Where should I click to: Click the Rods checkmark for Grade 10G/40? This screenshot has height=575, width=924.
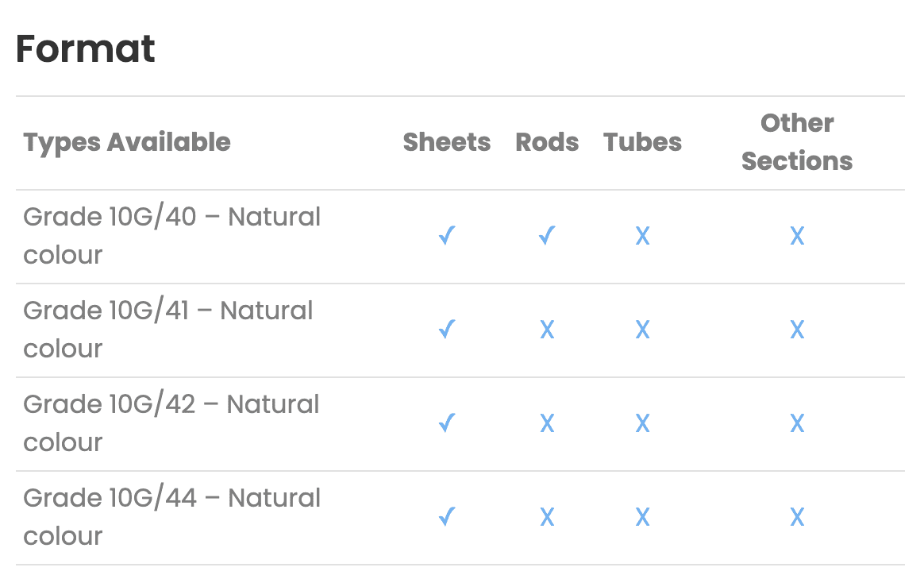[547, 236]
